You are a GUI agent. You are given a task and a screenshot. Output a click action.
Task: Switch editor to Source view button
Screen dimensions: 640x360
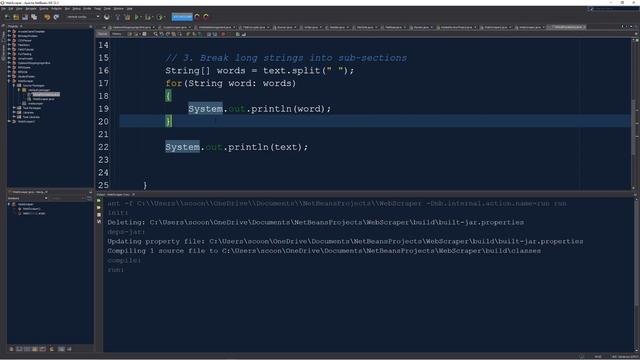click(x=102, y=34)
